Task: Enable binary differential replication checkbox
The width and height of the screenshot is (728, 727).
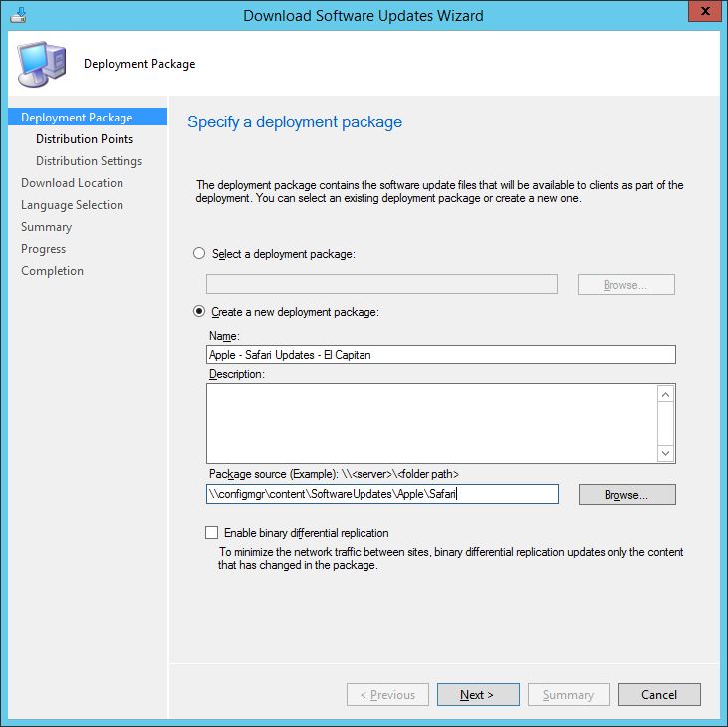Action: [x=212, y=532]
